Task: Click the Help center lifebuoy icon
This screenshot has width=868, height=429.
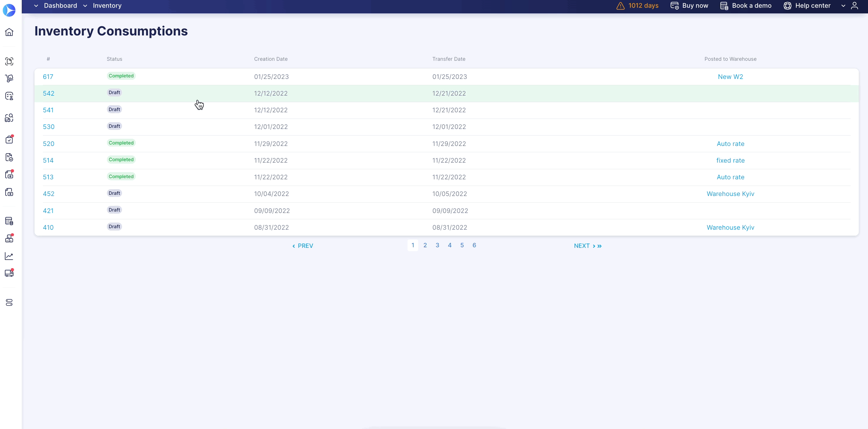Action: (787, 6)
